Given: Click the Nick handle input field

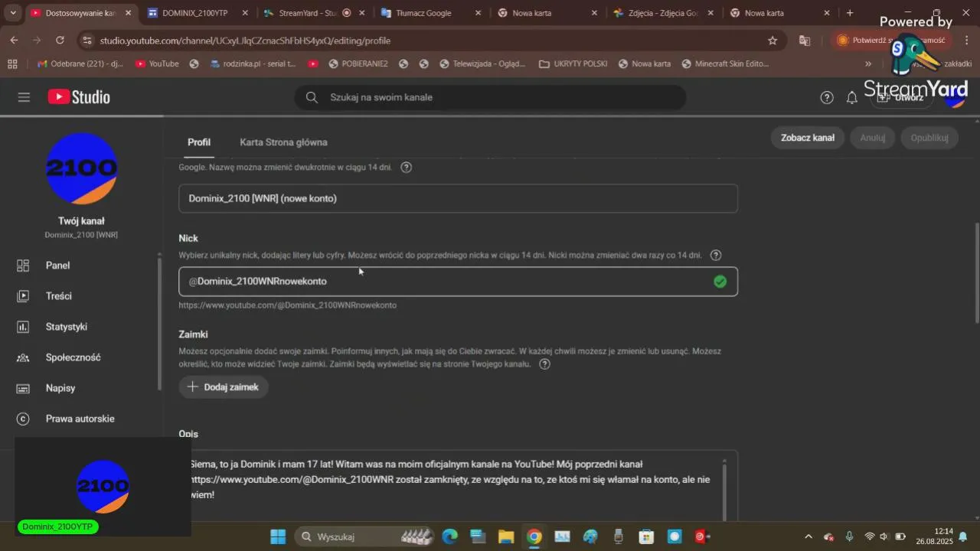Looking at the screenshot, I should click(458, 282).
